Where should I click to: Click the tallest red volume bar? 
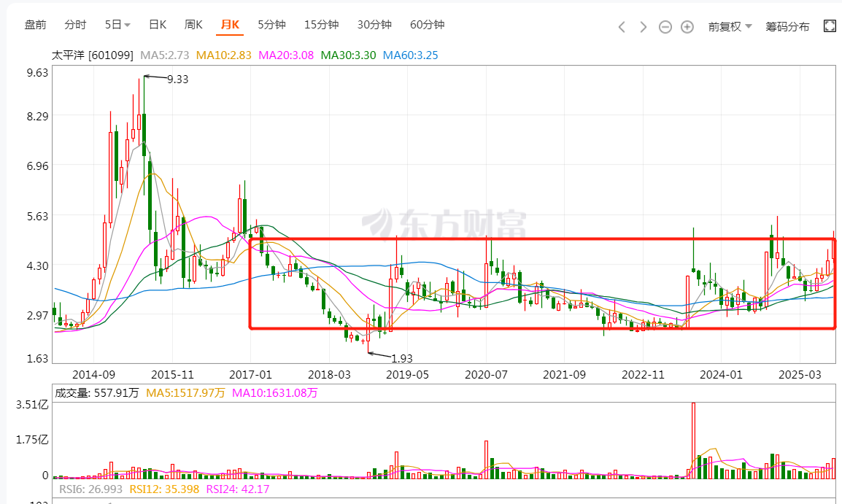[693, 441]
